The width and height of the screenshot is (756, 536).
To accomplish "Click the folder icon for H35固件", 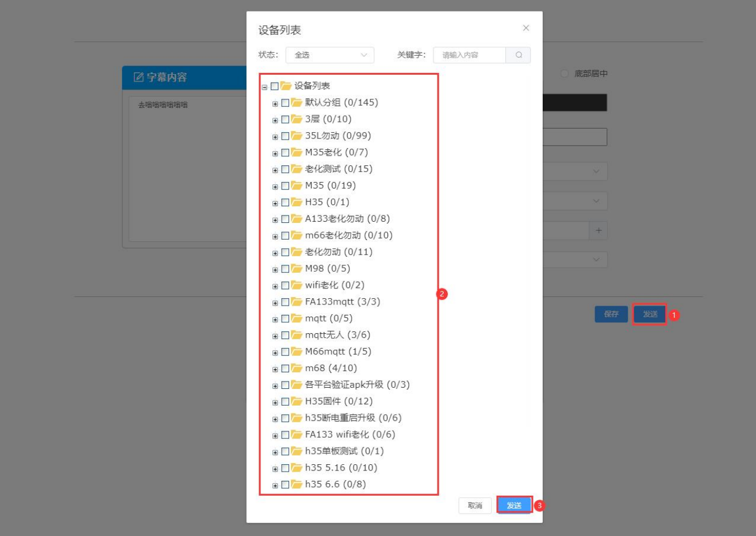I will coord(297,402).
